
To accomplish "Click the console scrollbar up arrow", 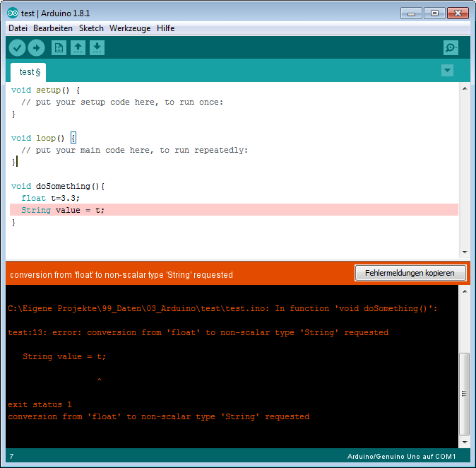I will coord(465,291).
